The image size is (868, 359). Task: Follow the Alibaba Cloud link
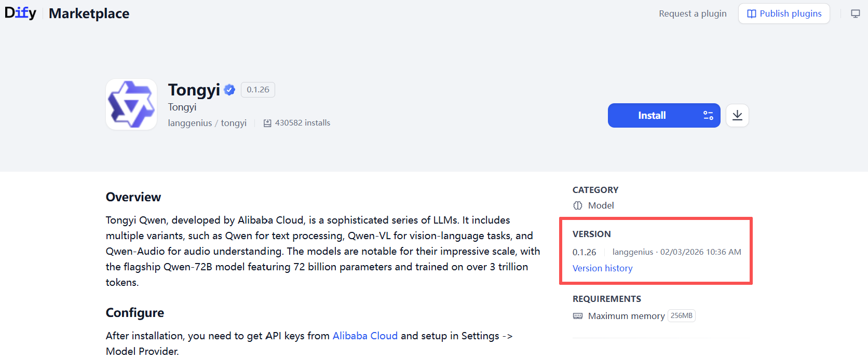[x=365, y=336]
